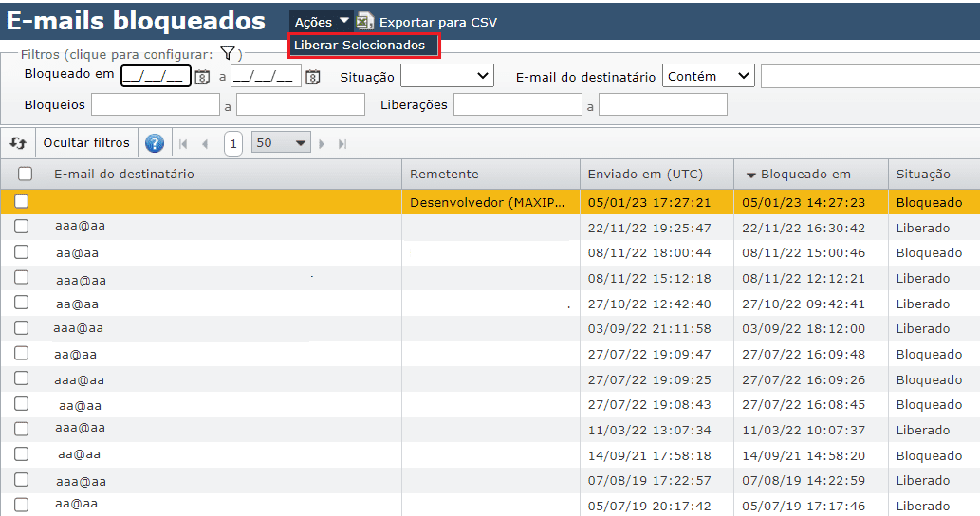Open the Contém operator dropdown
Screen dimensions: 980x516
pos(708,76)
